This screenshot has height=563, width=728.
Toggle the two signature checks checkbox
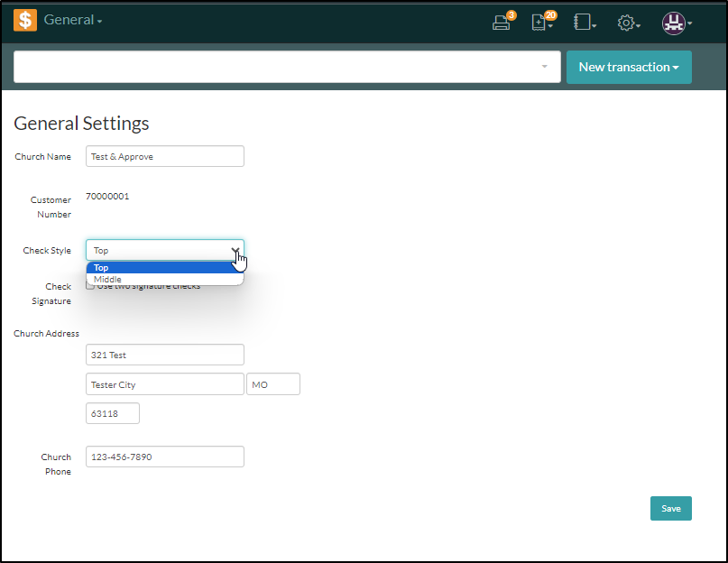pyautogui.click(x=90, y=286)
